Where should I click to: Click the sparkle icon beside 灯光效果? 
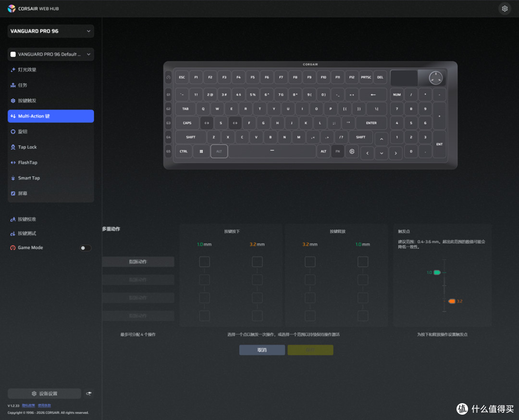coord(13,70)
